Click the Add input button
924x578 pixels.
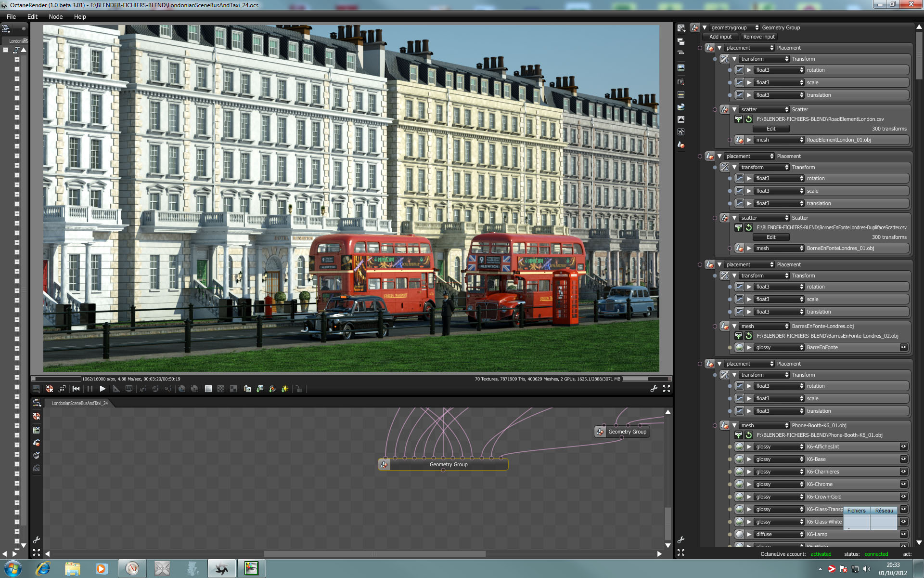coord(720,37)
